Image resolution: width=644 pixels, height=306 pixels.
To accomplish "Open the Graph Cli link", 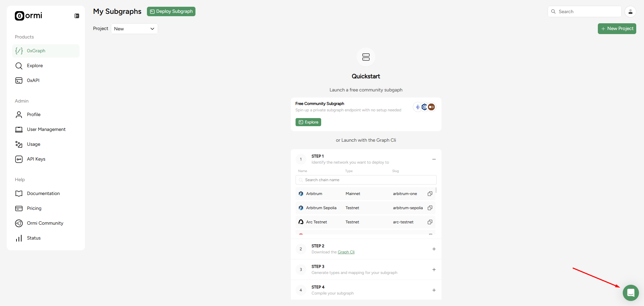I will click(x=346, y=252).
